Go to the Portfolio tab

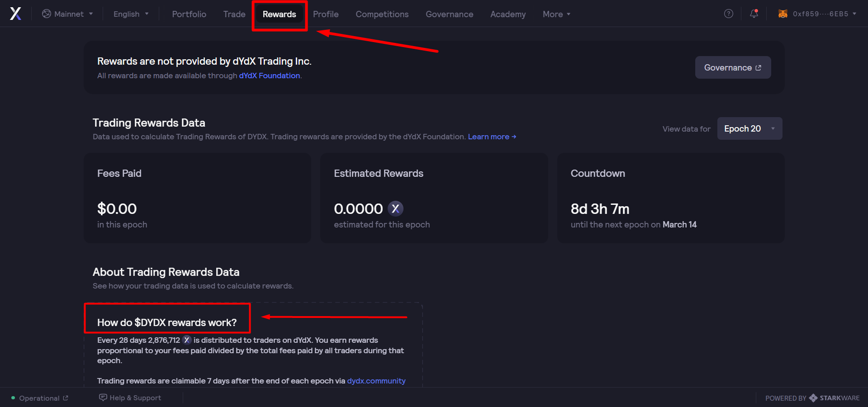point(189,14)
